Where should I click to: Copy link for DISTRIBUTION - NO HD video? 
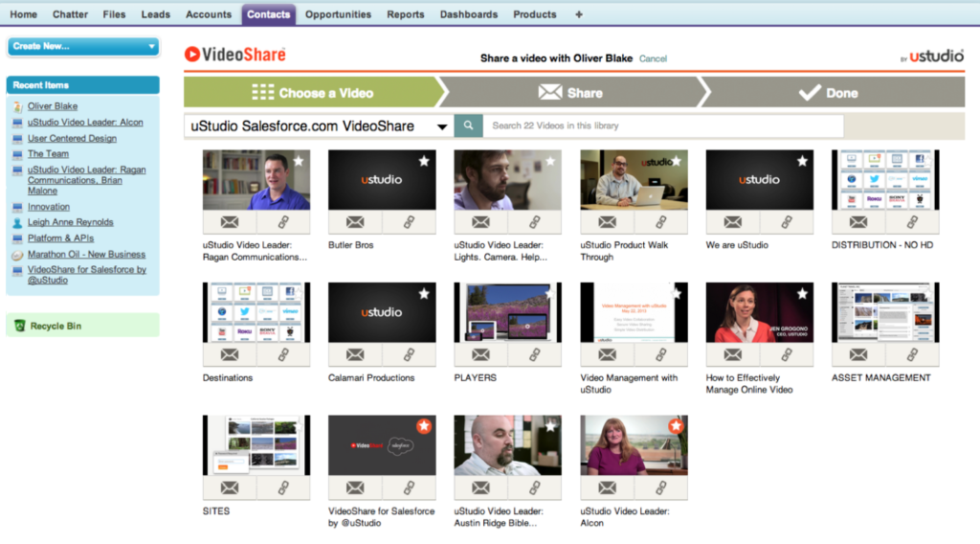912,222
